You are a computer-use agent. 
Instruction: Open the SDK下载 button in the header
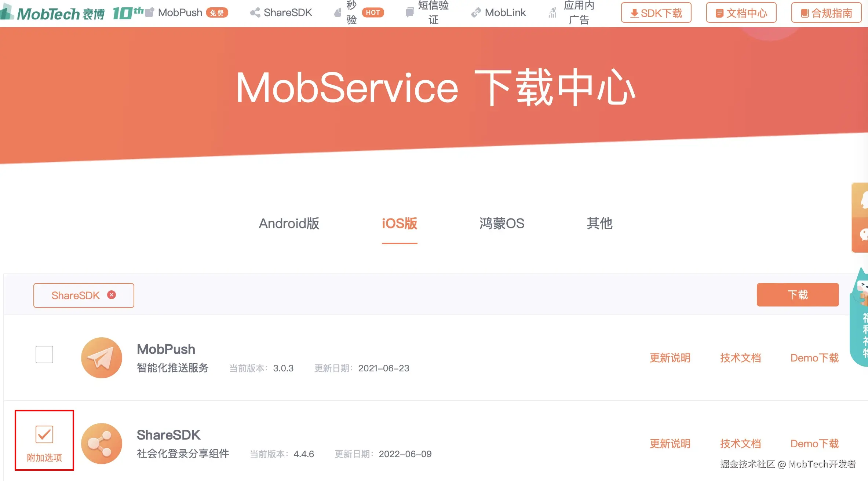[656, 13]
